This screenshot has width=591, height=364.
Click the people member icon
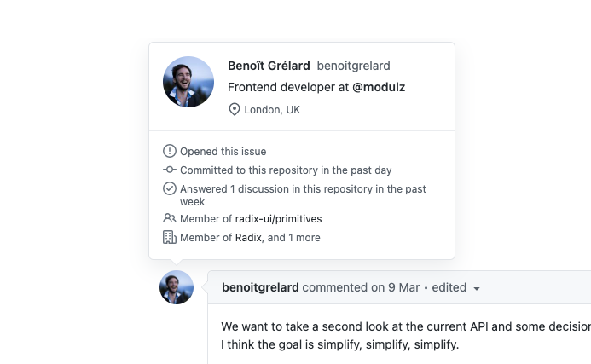click(x=169, y=218)
